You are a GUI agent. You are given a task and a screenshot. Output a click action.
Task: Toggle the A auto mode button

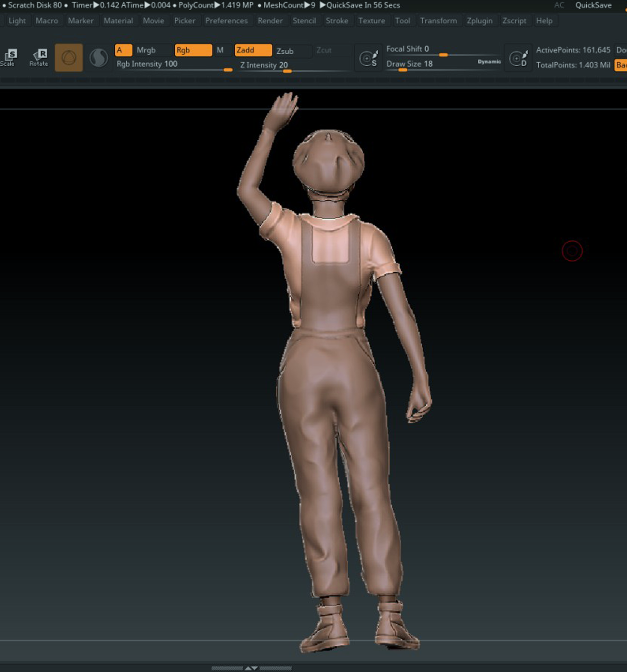(123, 50)
